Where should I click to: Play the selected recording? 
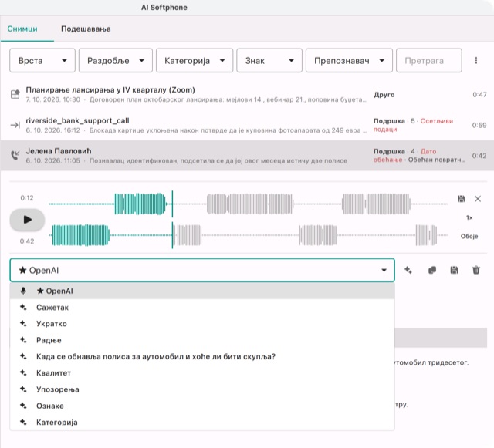click(x=27, y=220)
